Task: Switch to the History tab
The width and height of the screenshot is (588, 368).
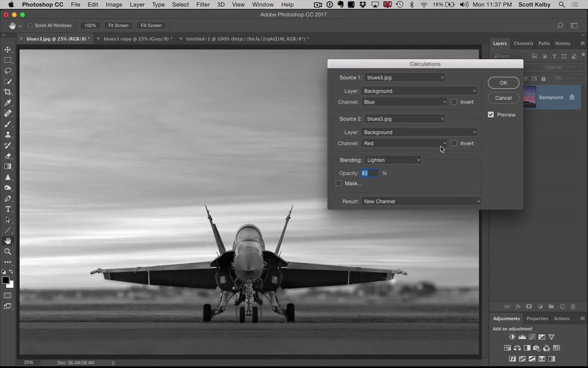Action: (x=563, y=43)
